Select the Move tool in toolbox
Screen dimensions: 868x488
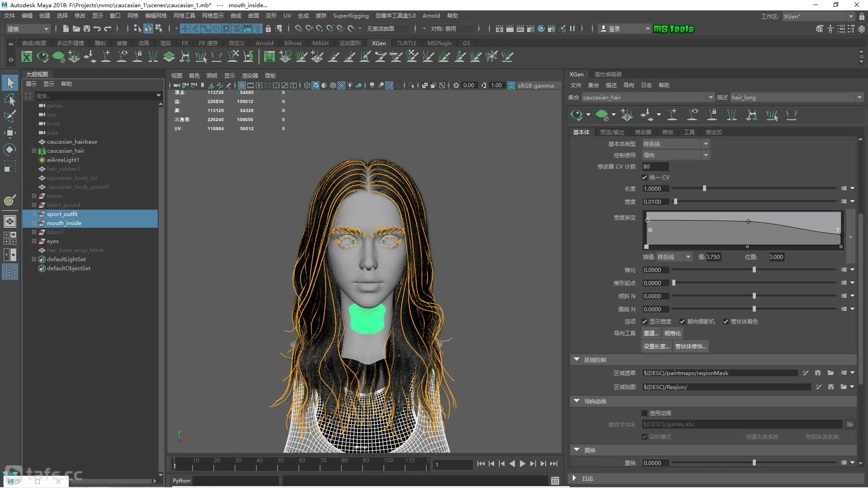coord(10,133)
